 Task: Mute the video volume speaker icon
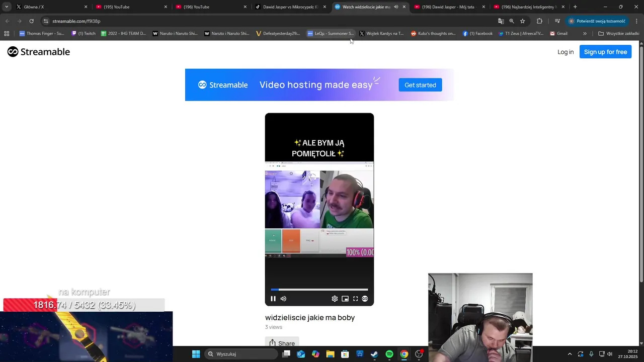(283, 299)
